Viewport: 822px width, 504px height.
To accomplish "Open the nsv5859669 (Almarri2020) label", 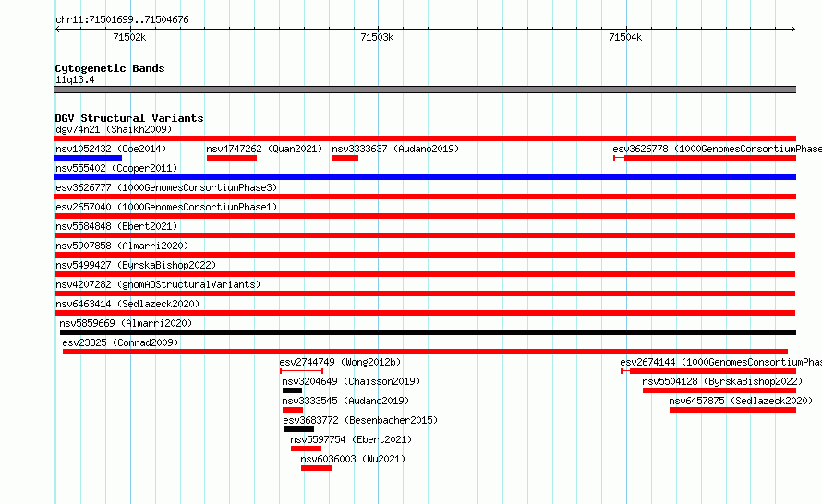I will click(126, 323).
